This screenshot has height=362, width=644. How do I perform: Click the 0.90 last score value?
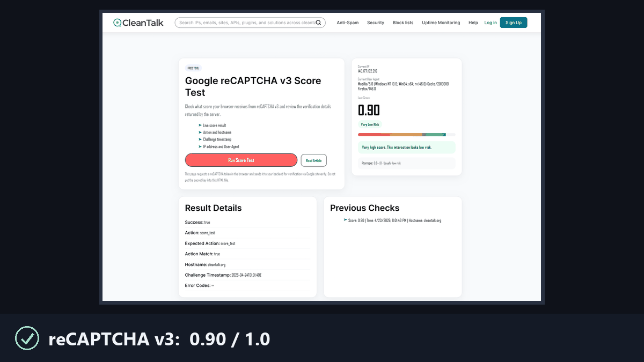(369, 110)
